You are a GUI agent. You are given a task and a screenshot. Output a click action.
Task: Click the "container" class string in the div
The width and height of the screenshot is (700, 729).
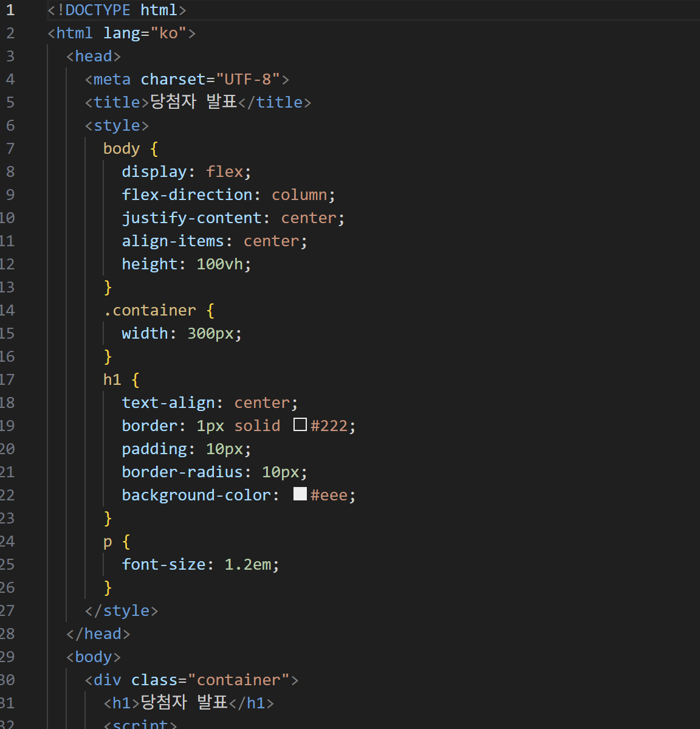coord(239,680)
